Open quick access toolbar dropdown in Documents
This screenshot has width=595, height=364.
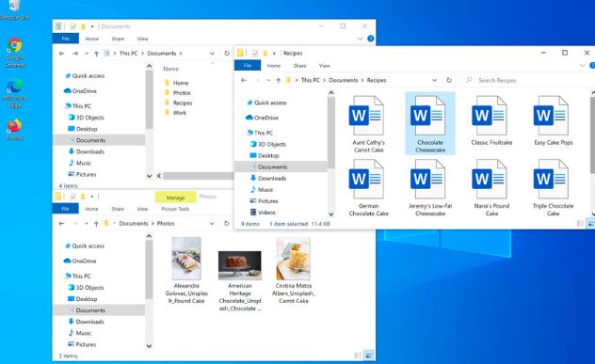[x=92, y=26]
